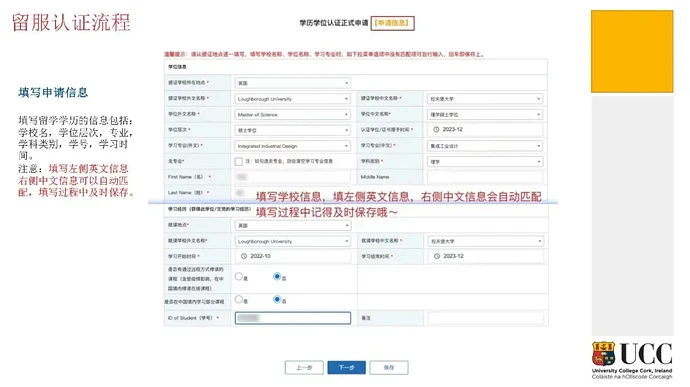Click the blue 下一步 next button
The height and width of the screenshot is (387, 690).
pyautogui.click(x=346, y=368)
